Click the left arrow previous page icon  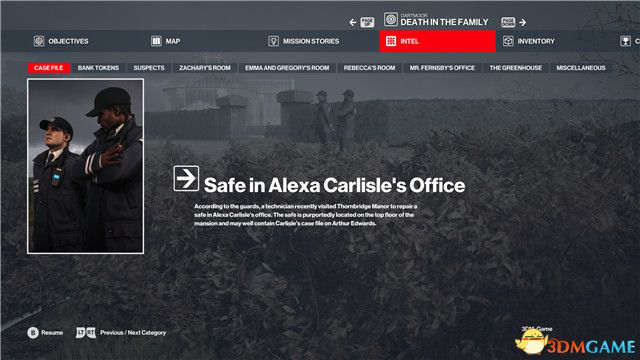353,22
